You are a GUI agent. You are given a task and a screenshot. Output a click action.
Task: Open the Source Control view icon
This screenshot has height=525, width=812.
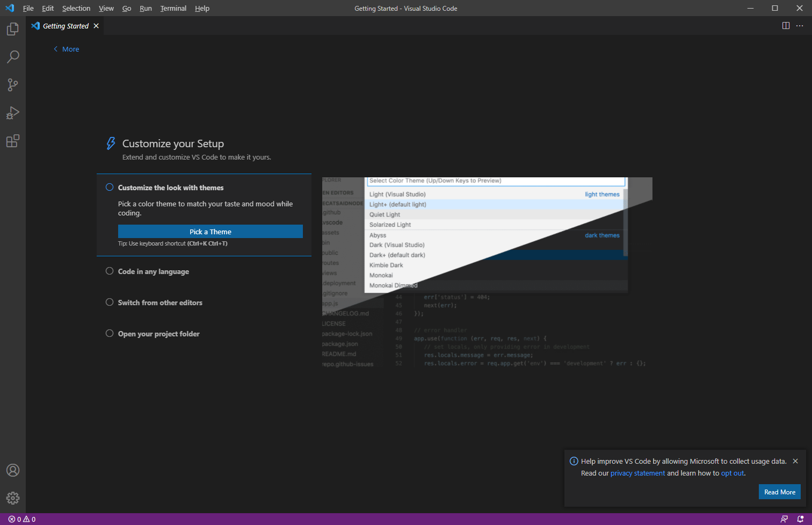[x=13, y=85]
